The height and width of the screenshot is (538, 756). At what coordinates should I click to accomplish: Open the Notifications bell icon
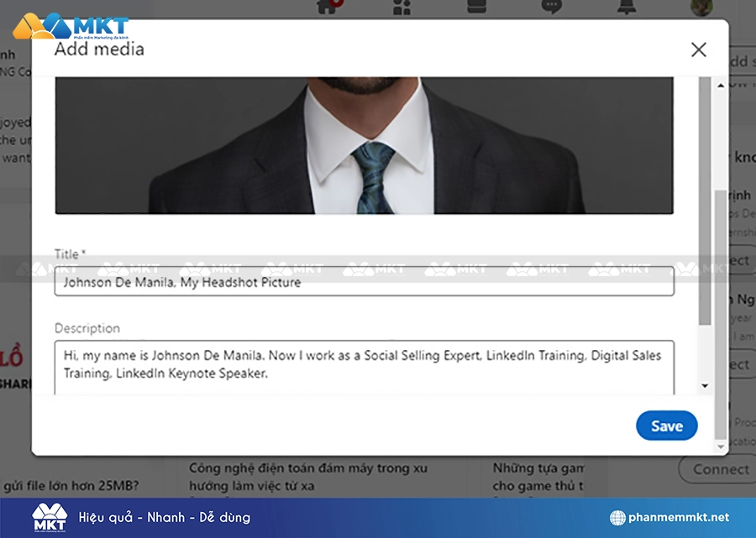(627, 7)
